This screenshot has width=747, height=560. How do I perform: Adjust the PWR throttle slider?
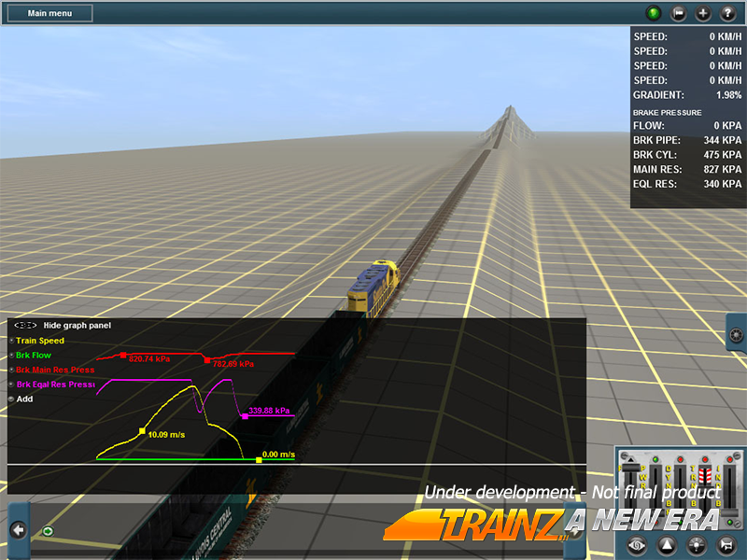pos(656,491)
